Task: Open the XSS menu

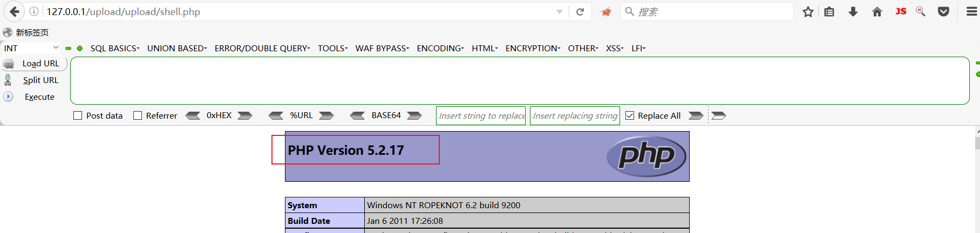Action: point(615,48)
